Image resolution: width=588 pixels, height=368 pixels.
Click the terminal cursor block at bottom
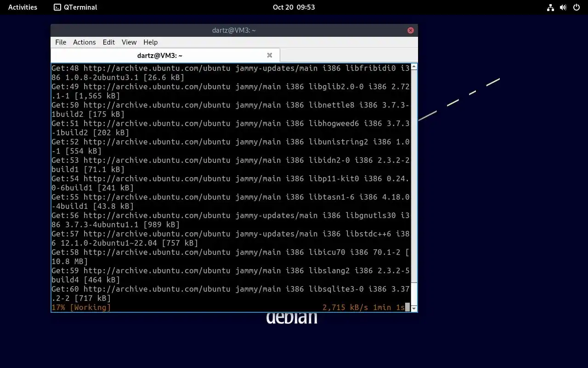point(407,307)
